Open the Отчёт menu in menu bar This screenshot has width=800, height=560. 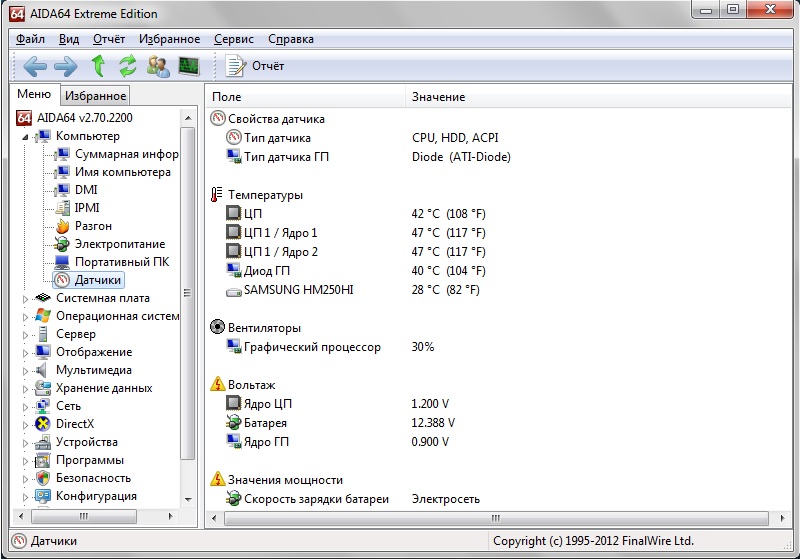point(109,39)
